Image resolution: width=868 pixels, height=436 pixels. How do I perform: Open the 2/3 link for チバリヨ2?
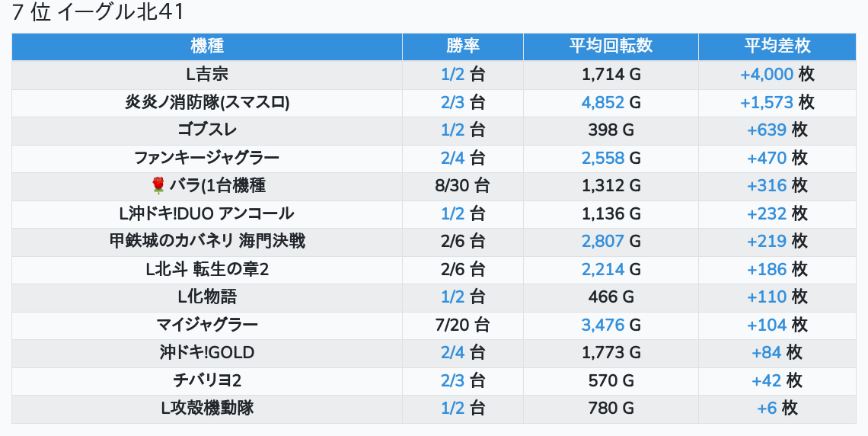coord(452,380)
